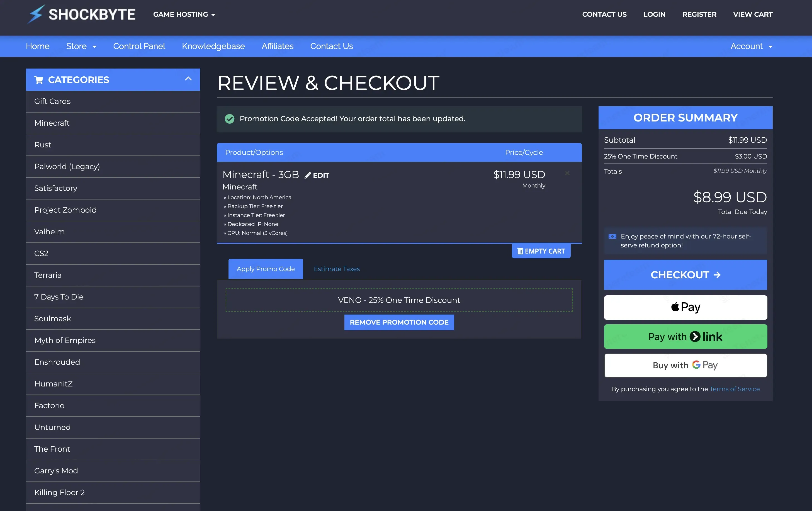Screen dimensions: 812x511
Task: Open the Minecraft category in the sidebar
Action: pos(113,123)
